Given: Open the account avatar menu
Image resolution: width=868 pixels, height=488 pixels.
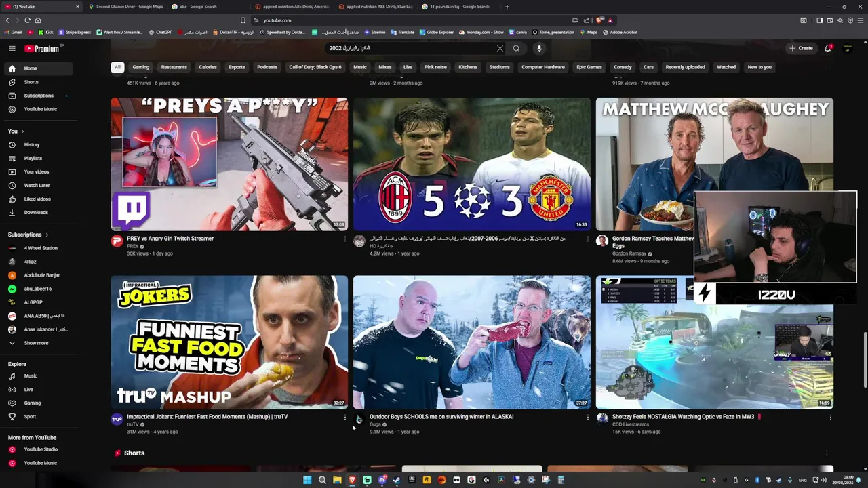Looking at the screenshot, I should (847, 48).
